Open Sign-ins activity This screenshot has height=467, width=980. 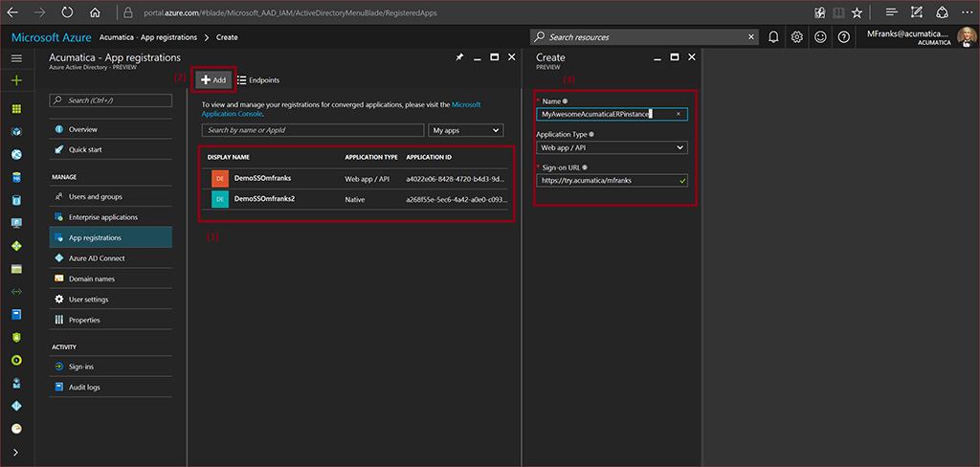pyautogui.click(x=111, y=367)
